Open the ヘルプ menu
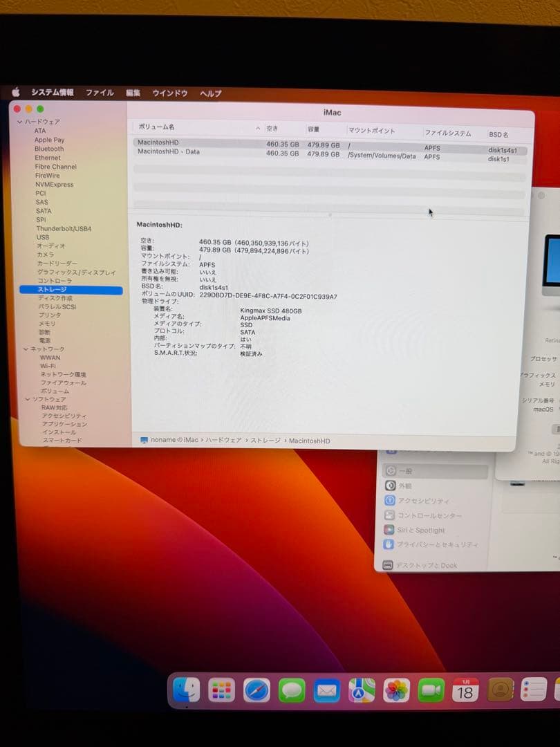The image size is (560, 747). (x=209, y=93)
